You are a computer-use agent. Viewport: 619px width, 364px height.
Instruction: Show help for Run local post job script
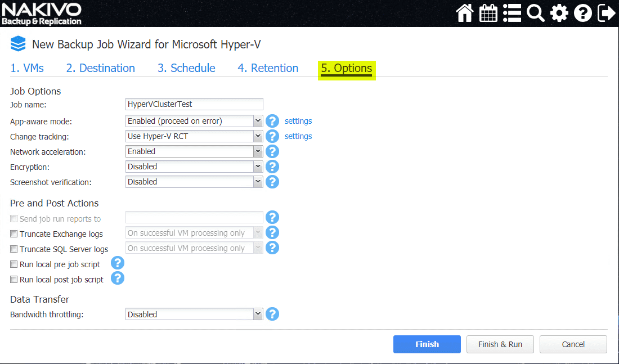click(118, 278)
